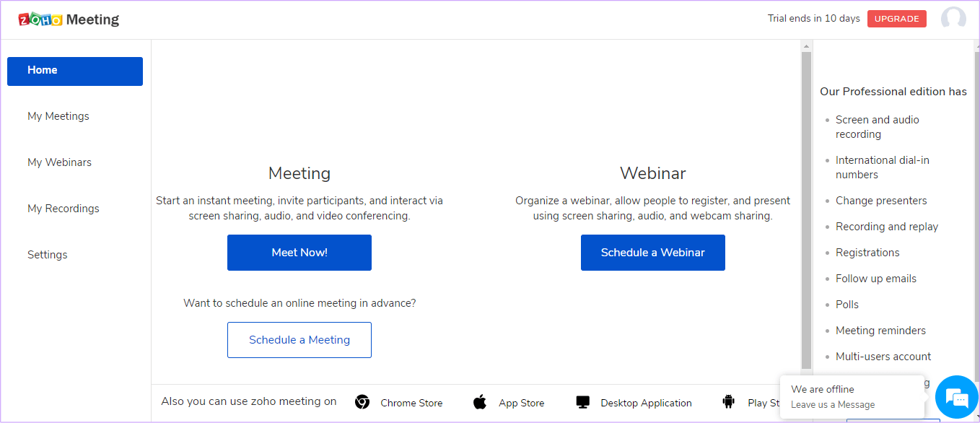Click "Screen and audio recording" feature item
This screenshot has width=980, height=423.
[878, 127]
